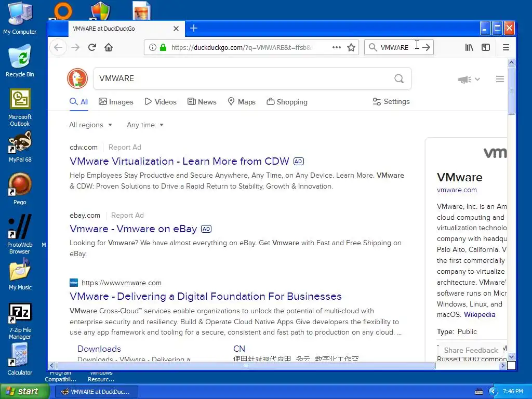Reload the current page
This screenshot has width=532, height=399.
(x=92, y=47)
